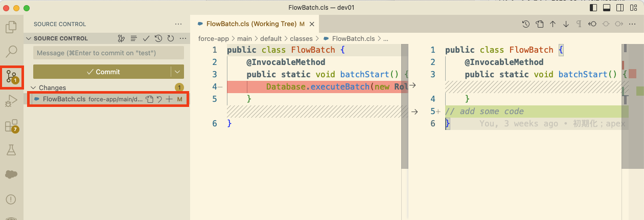The height and width of the screenshot is (220, 644).
Task: Open the circled exclamation view in activity bar
Action: [11, 199]
